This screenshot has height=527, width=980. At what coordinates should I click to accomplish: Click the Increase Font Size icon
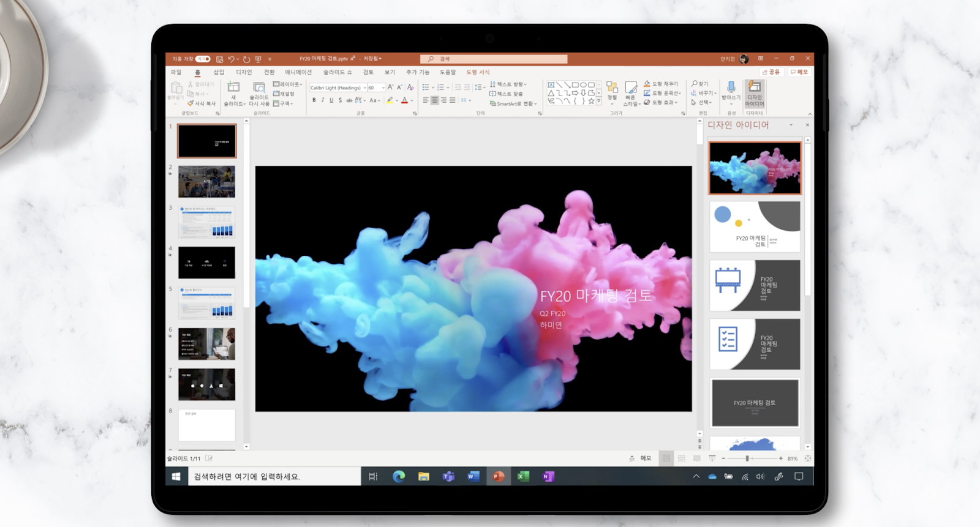390,88
